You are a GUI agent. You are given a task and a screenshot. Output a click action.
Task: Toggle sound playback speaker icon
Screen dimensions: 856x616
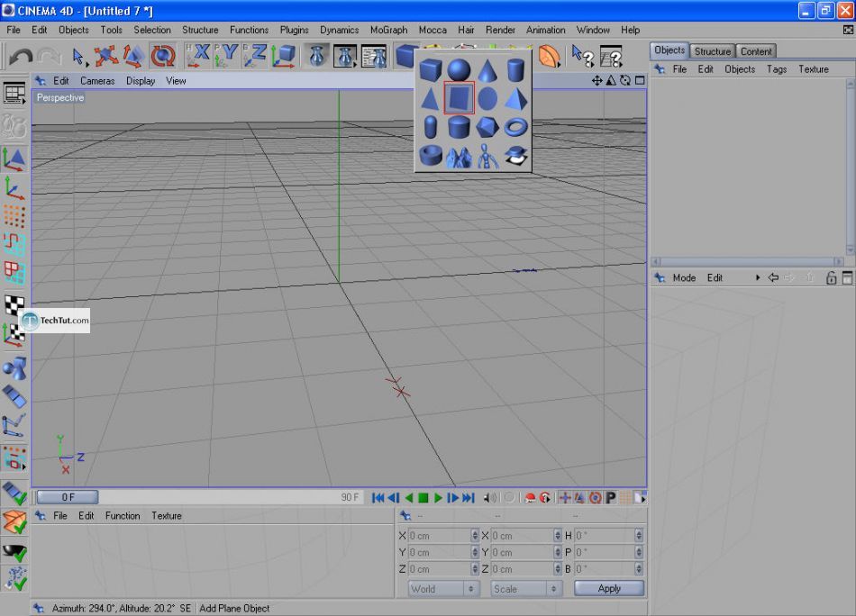point(490,498)
